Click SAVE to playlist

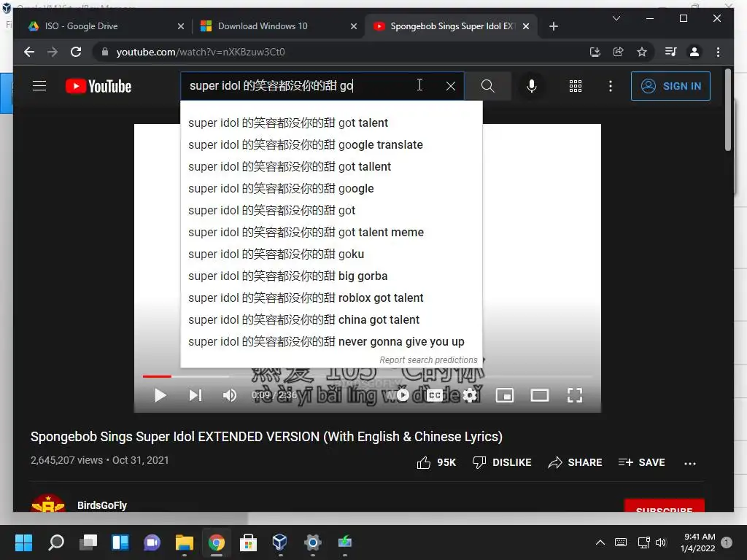641,462
